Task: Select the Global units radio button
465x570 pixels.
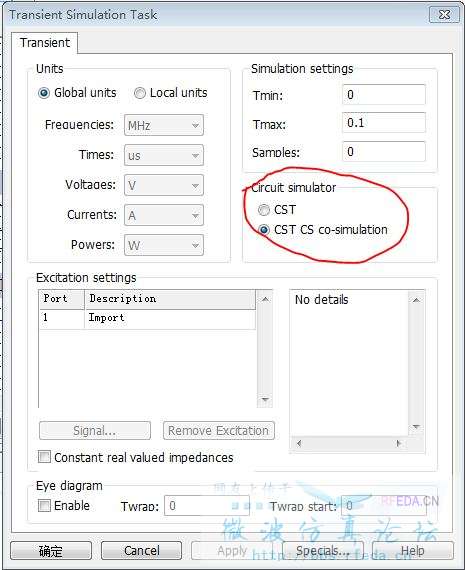Action: pos(44,93)
